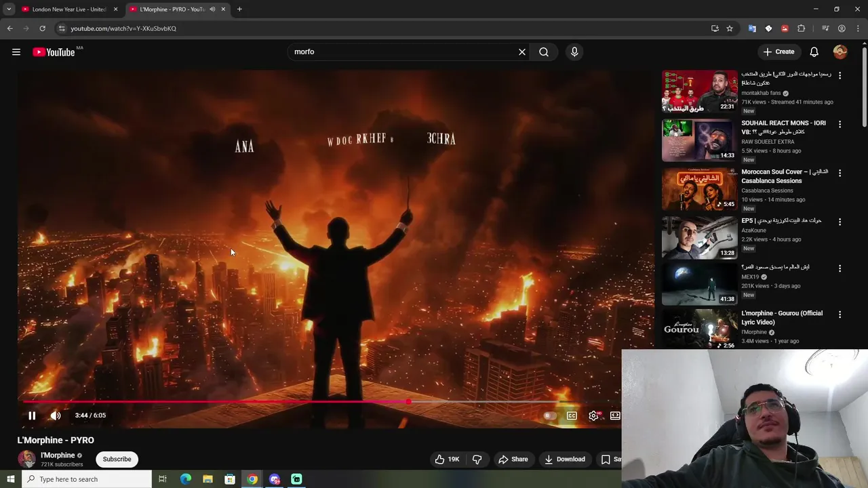Open the Chrome profile icon
Image resolution: width=868 pixels, height=488 pixels.
842,28
